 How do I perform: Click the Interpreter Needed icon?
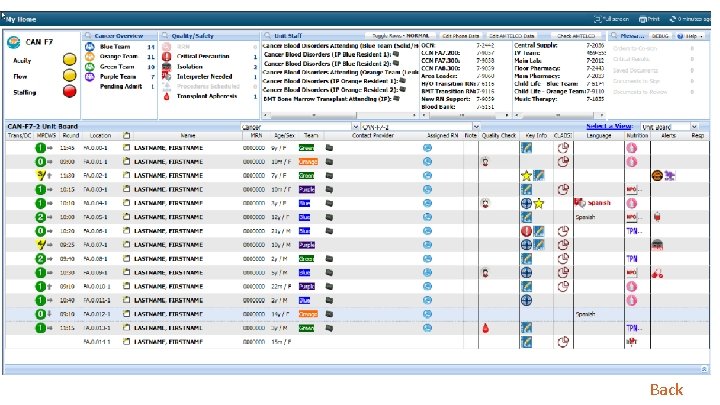pos(167,76)
